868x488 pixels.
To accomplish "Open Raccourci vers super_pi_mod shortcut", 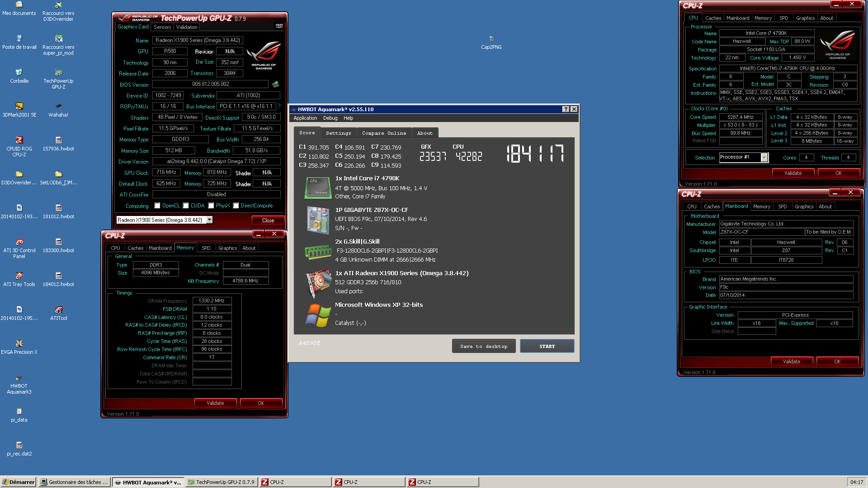I will tap(58, 45).
